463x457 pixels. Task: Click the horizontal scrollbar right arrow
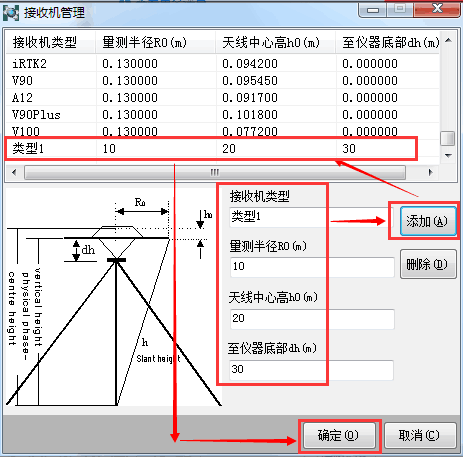click(430, 172)
